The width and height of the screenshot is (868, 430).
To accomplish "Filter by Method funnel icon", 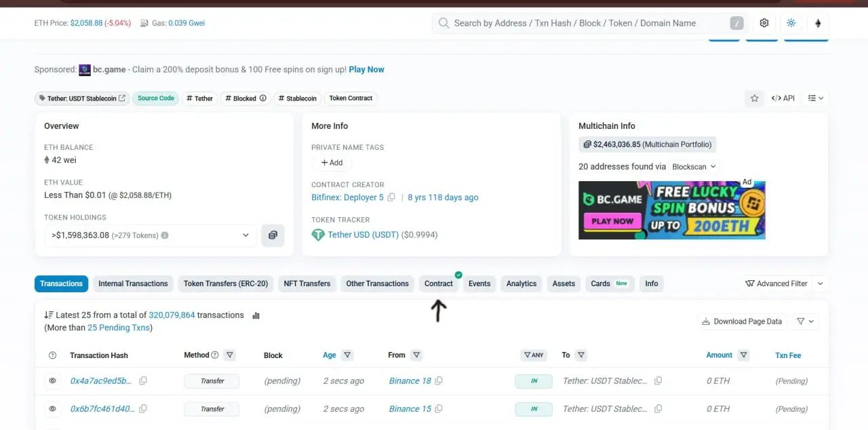I will pyautogui.click(x=229, y=355).
